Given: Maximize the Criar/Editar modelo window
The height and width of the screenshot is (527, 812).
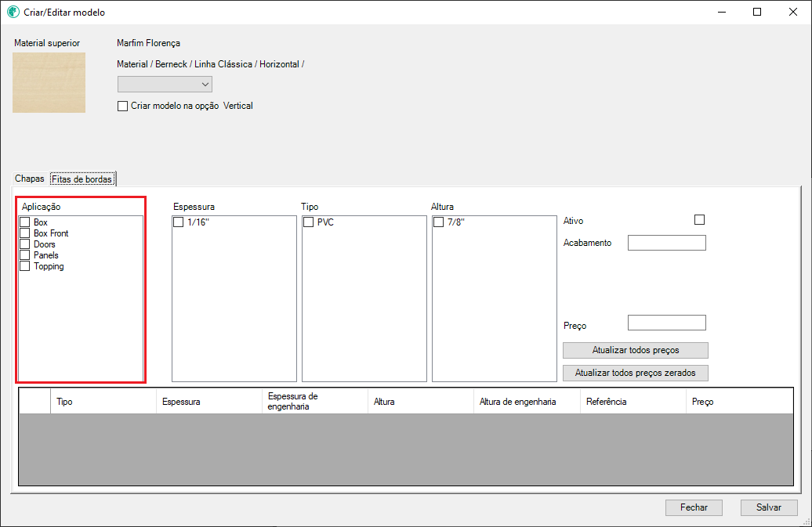Looking at the screenshot, I should [x=757, y=12].
